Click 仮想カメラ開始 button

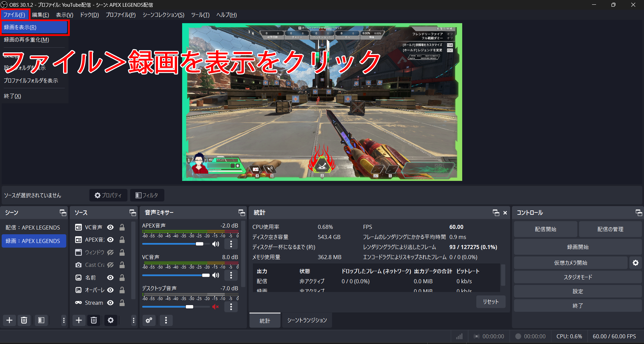[x=571, y=263]
